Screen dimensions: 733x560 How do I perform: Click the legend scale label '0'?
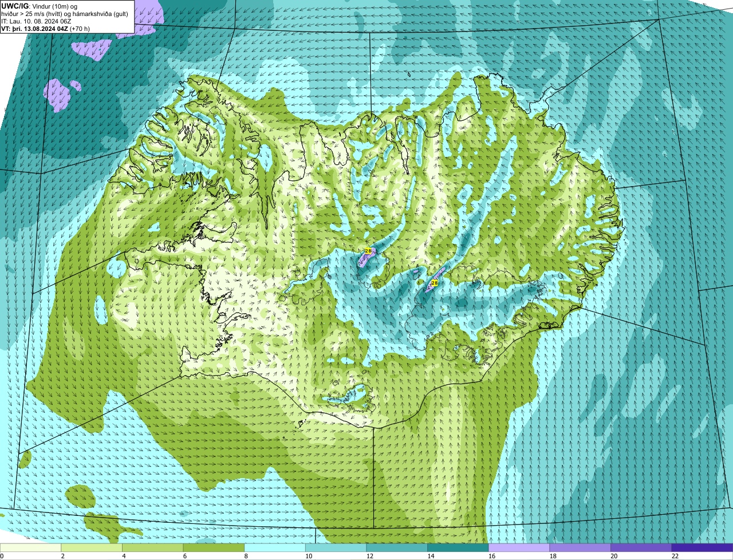[x=2, y=556]
